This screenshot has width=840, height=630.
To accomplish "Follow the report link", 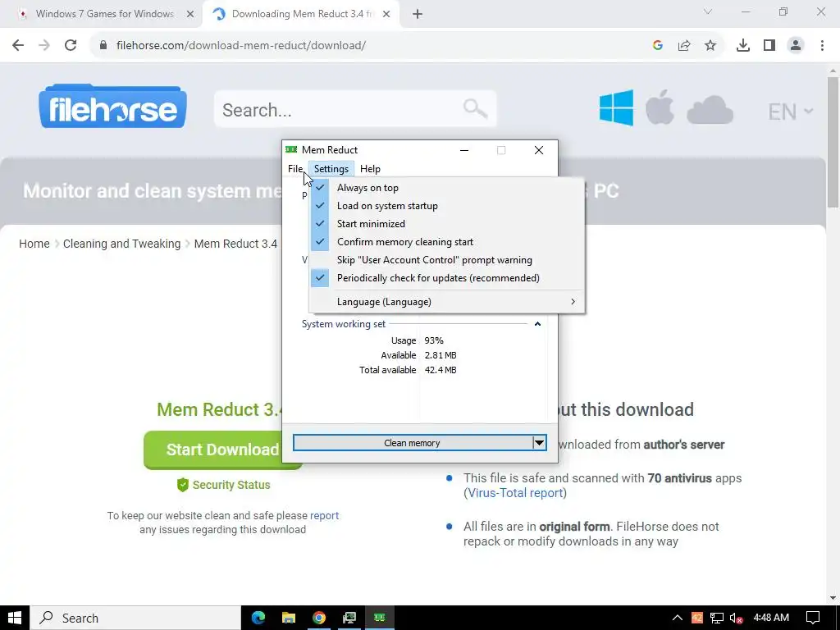I will (324, 515).
